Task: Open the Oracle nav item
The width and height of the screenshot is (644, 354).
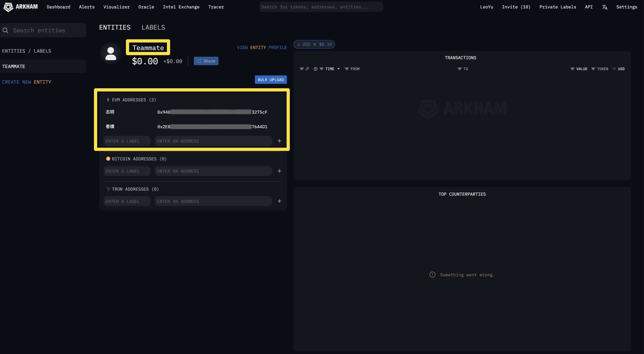Action: click(x=146, y=7)
